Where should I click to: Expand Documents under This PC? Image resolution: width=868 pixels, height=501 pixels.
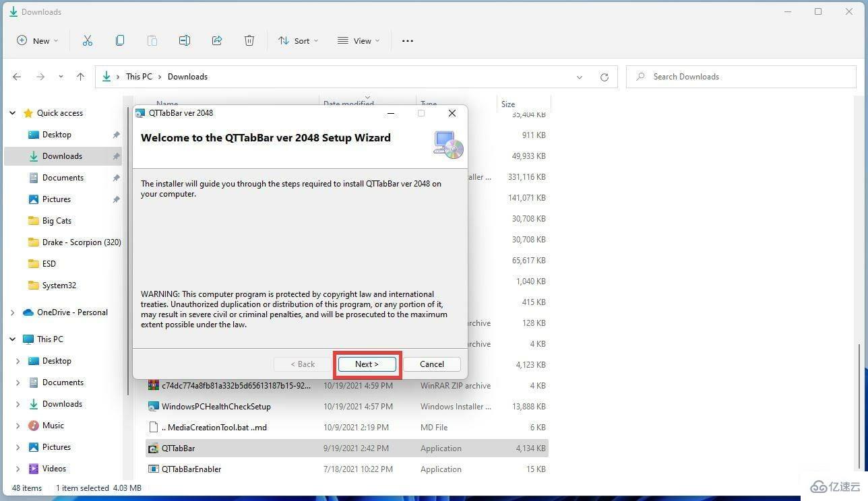18,382
